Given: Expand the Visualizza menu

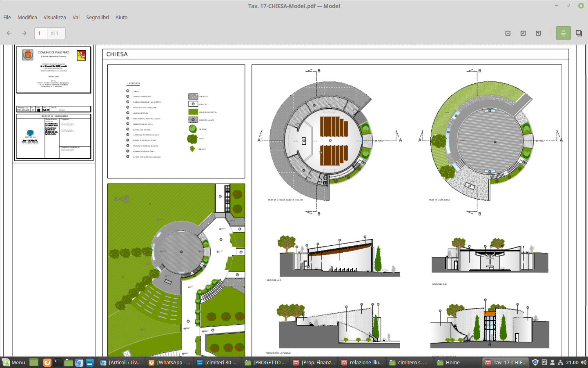Looking at the screenshot, I should click(55, 17).
